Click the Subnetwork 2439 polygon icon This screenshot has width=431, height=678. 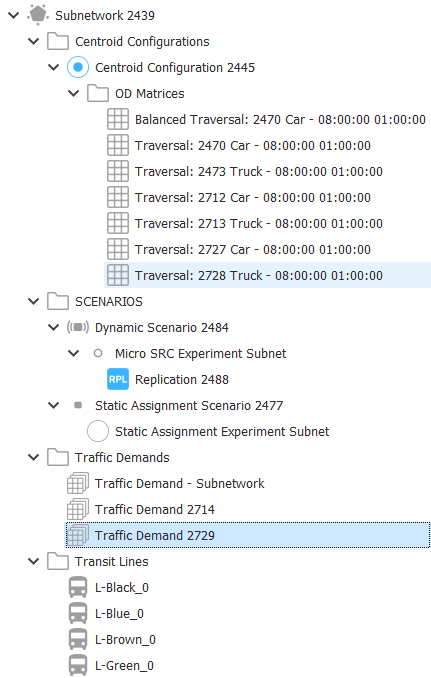coord(38,15)
